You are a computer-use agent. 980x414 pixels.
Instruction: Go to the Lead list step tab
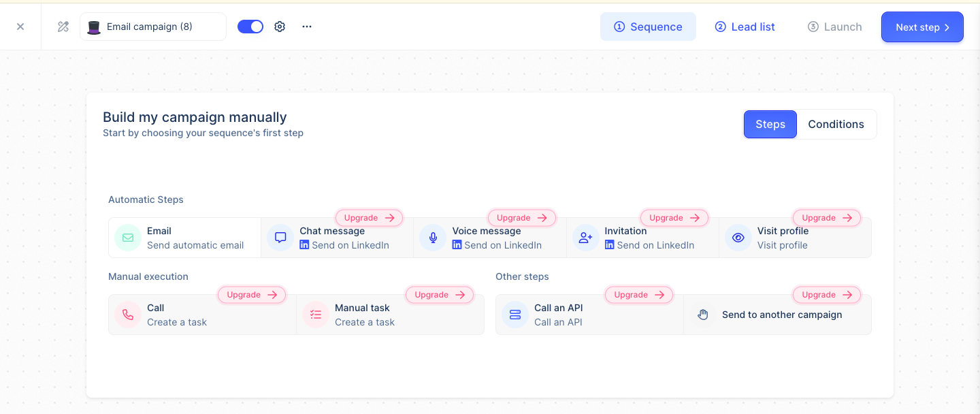click(x=745, y=27)
